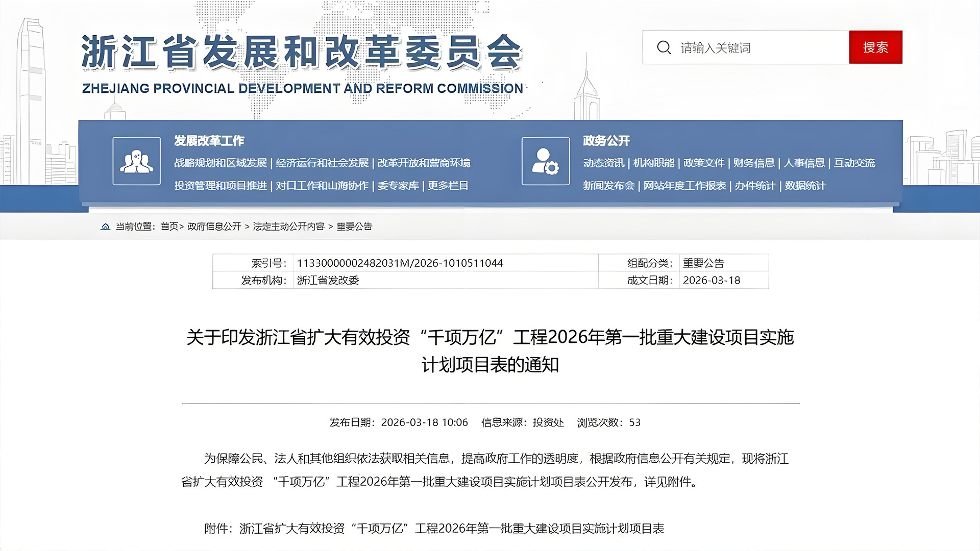The width and height of the screenshot is (980, 551).
Task: Open 经济运行和社会发展 menu item
Action: pos(322,163)
